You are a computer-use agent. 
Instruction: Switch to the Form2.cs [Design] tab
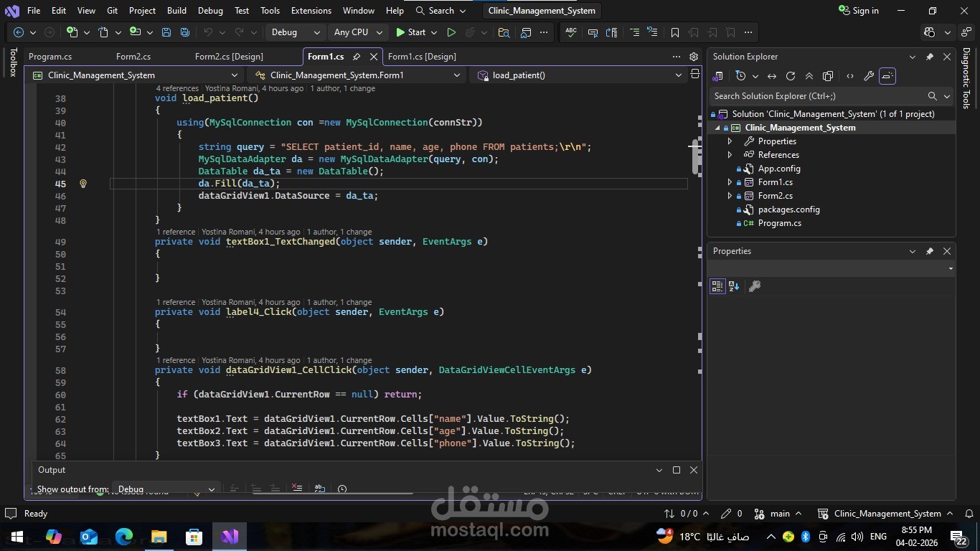point(229,57)
